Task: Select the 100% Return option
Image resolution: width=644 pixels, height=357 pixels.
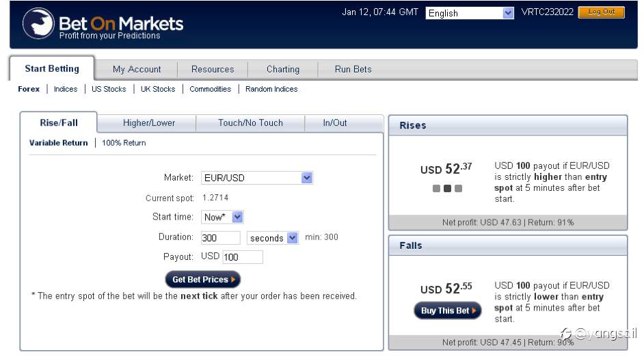Action: [x=124, y=143]
